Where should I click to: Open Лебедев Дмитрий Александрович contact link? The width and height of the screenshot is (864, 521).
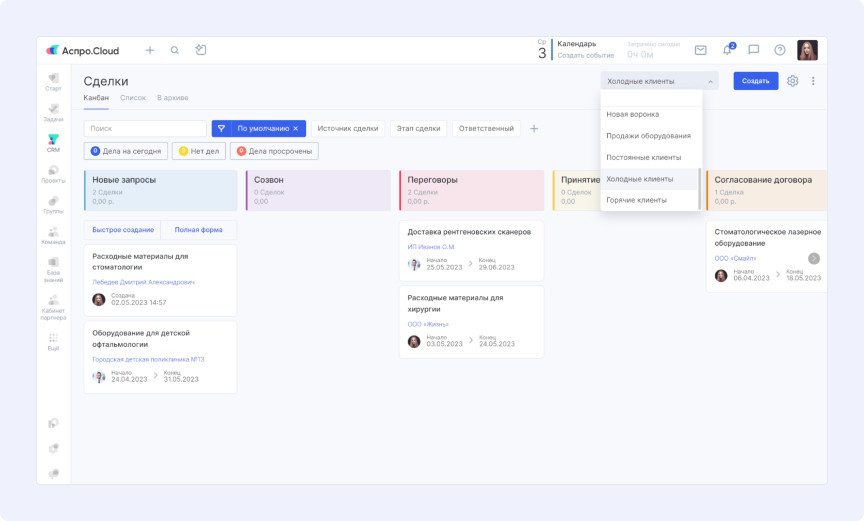click(143, 282)
